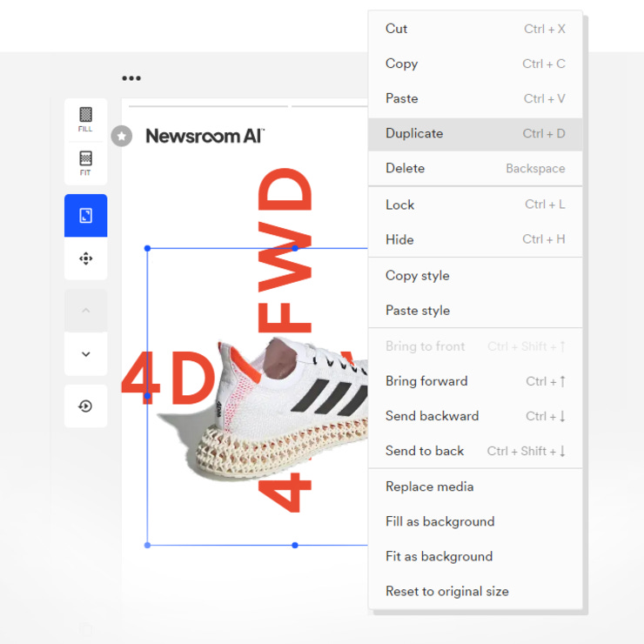This screenshot has width=644, height=644.
Task: Open the three-dot more options menu
Action: pyautogui.click(x=131, y=78)
